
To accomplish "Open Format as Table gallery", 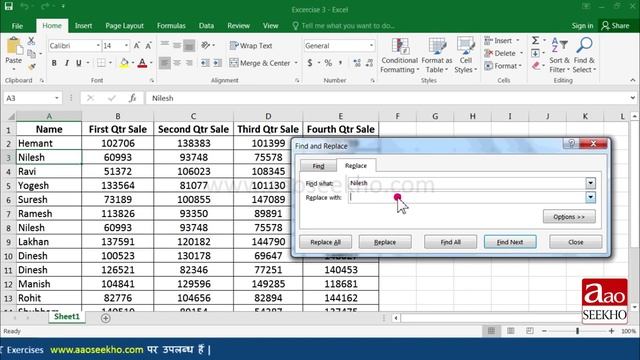I will pos(437,56).
